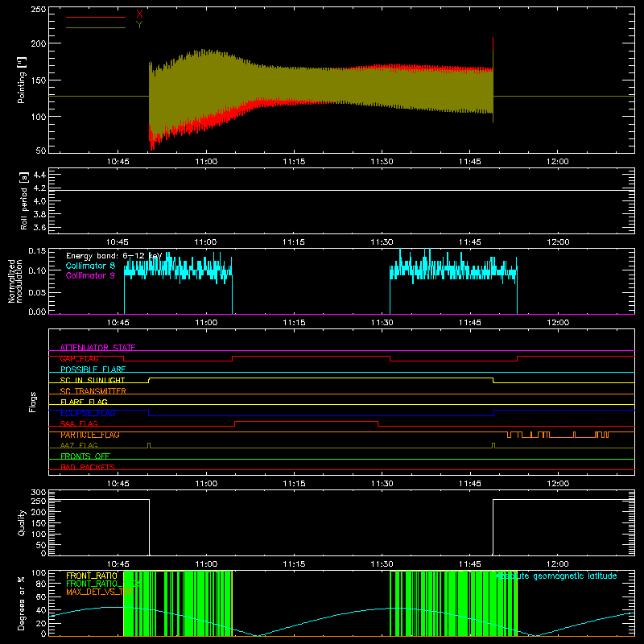Click 11:45 time label below Flags plot
The image size is (644, 644).
click(x=470, y=484)
